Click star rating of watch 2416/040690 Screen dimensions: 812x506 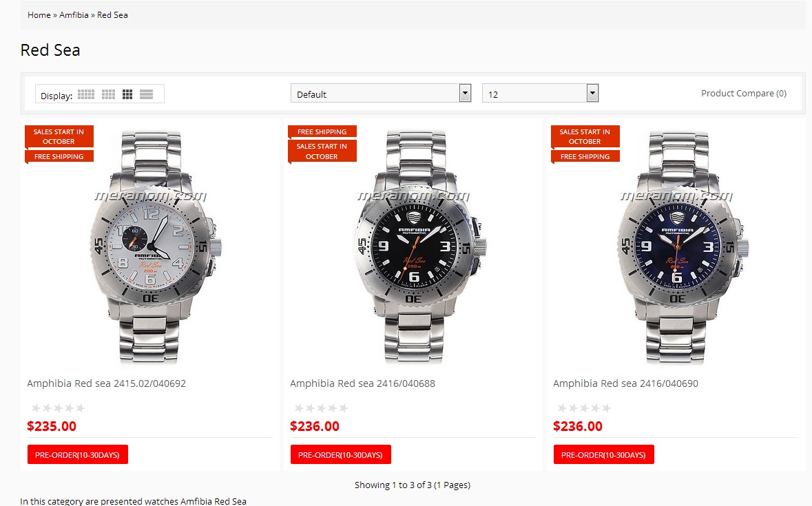pos(584,408)
